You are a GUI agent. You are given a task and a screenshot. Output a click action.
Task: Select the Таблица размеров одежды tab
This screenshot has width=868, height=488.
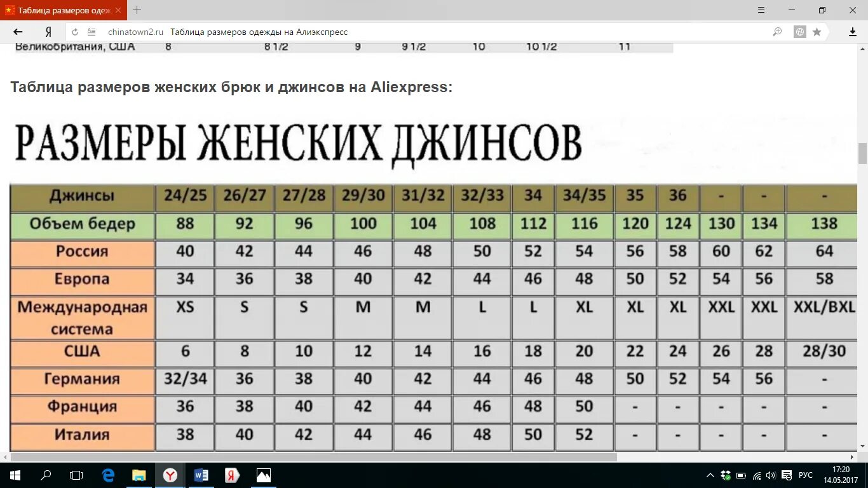coord(64,10)
